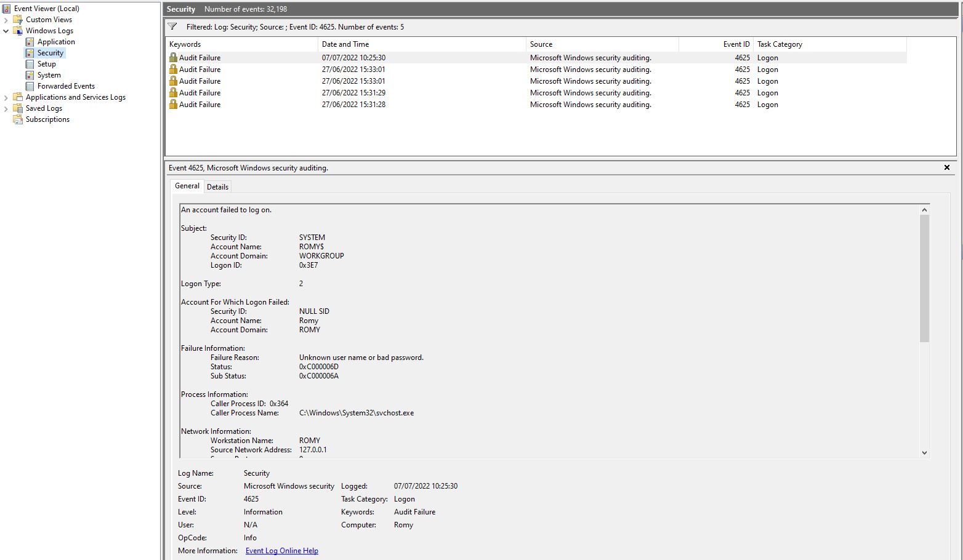Sort by the Keywords column header

(x=241, y=44)
